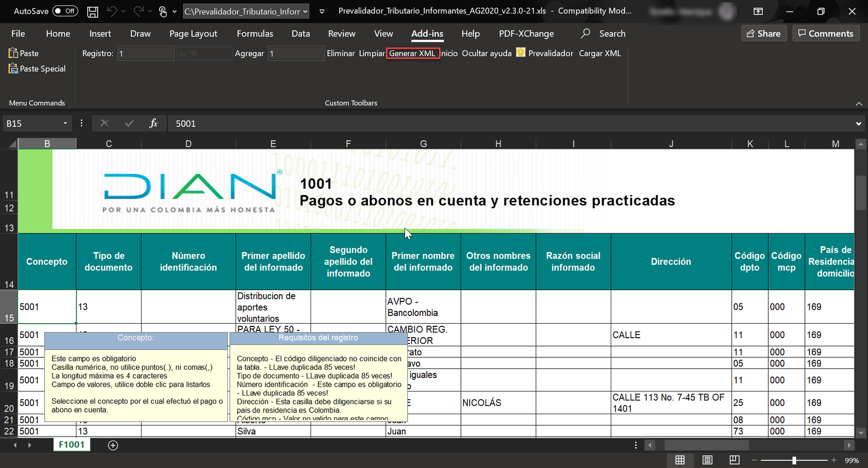Click the zoom slider handle
868x468 pixels.
(794, 460)
